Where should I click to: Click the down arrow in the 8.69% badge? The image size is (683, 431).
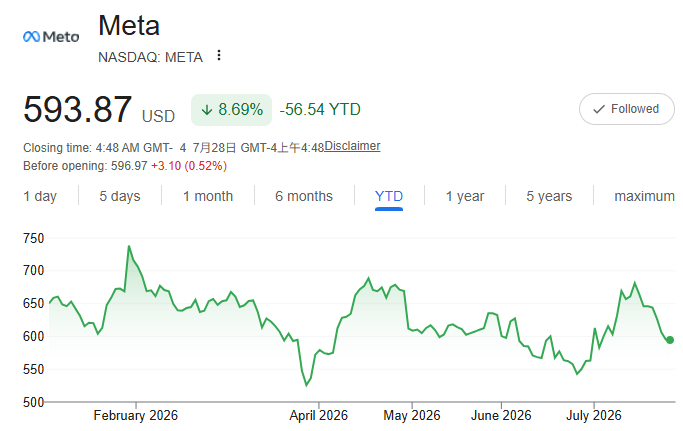point(207,110)
